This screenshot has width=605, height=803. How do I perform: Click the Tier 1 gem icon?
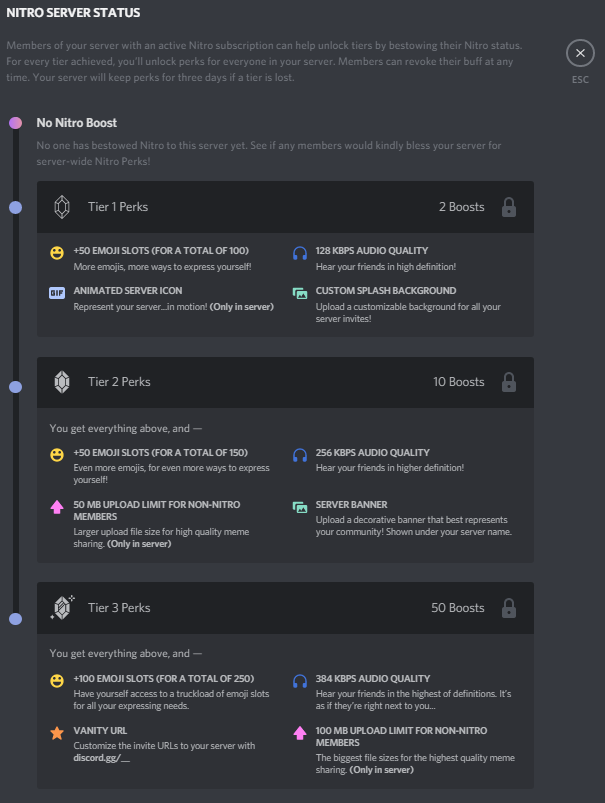click(x=62, y=207)
